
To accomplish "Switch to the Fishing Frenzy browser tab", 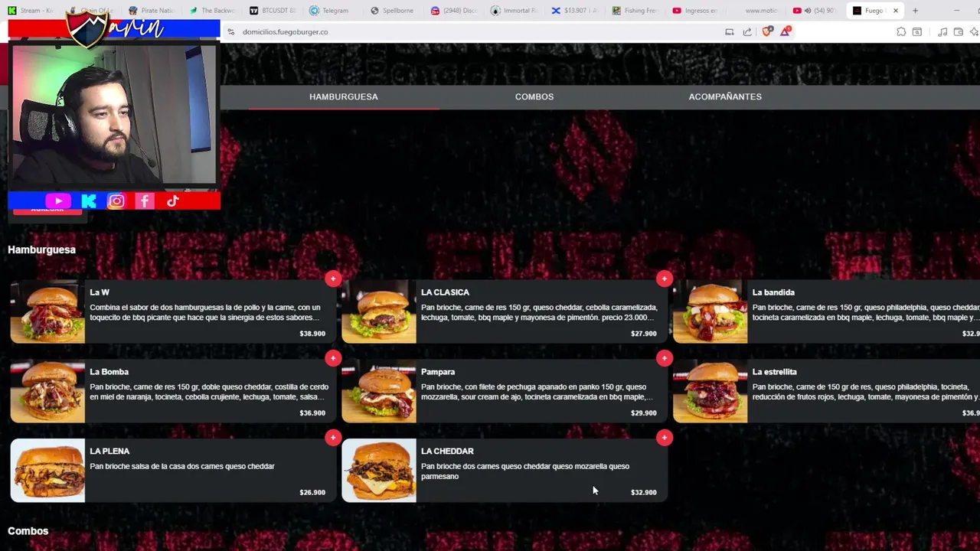I will click(x=635, y=11).
